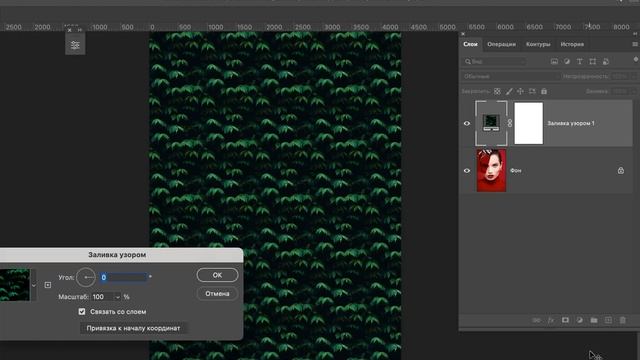Viewport: 640px width, 360px height.
Task: Click the angle dial next to Угол
Action: coord(86,278)
